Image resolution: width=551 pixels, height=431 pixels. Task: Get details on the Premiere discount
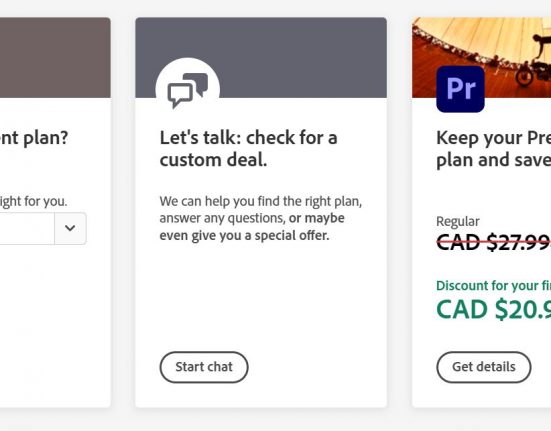(484, 367)
